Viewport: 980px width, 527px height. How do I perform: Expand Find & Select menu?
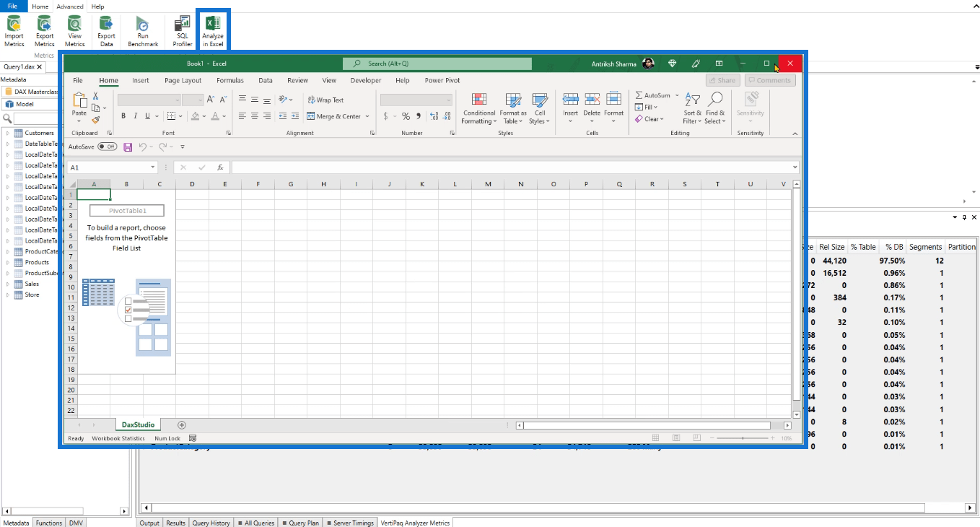715,108
